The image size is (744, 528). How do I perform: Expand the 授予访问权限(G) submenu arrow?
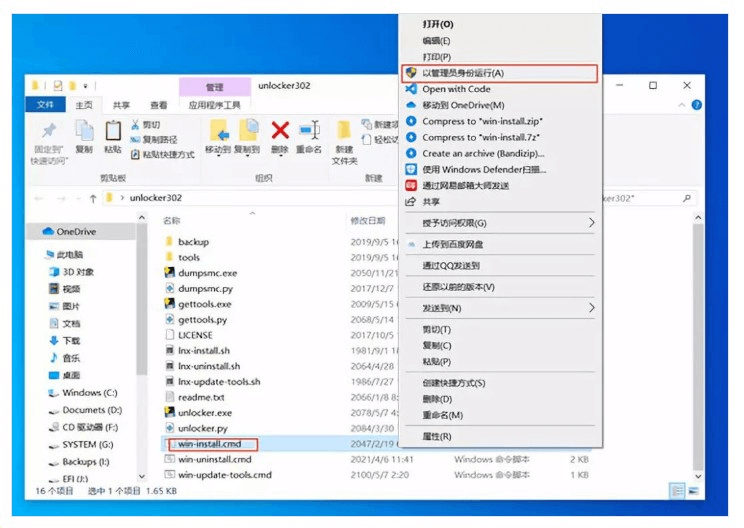[x=591, y=222]
